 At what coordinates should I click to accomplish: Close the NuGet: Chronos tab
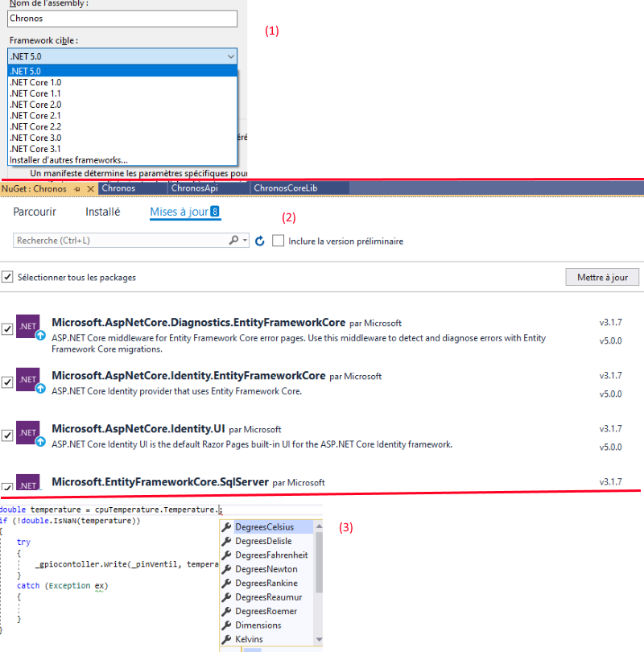90,188
